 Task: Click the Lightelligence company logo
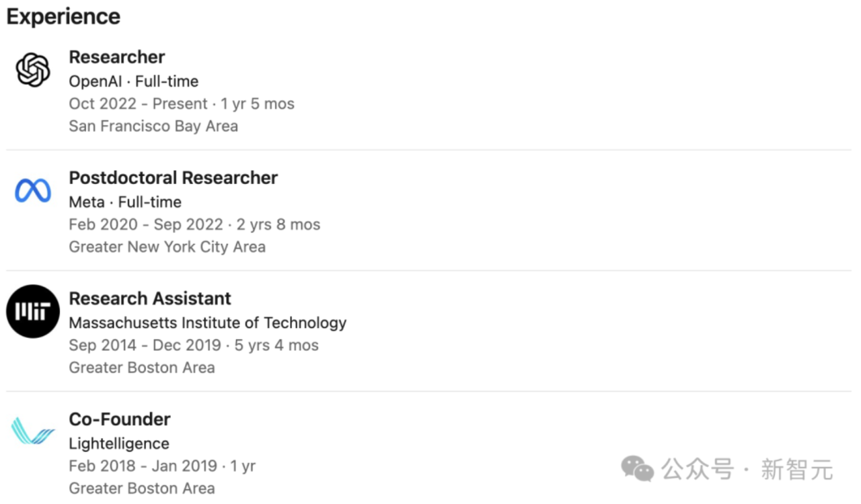[33, 431]
